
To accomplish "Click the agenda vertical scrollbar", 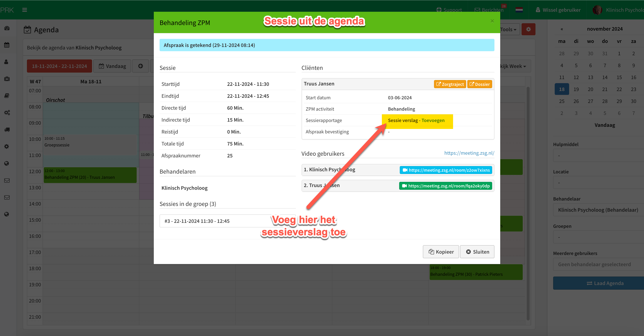I will 528,203.
